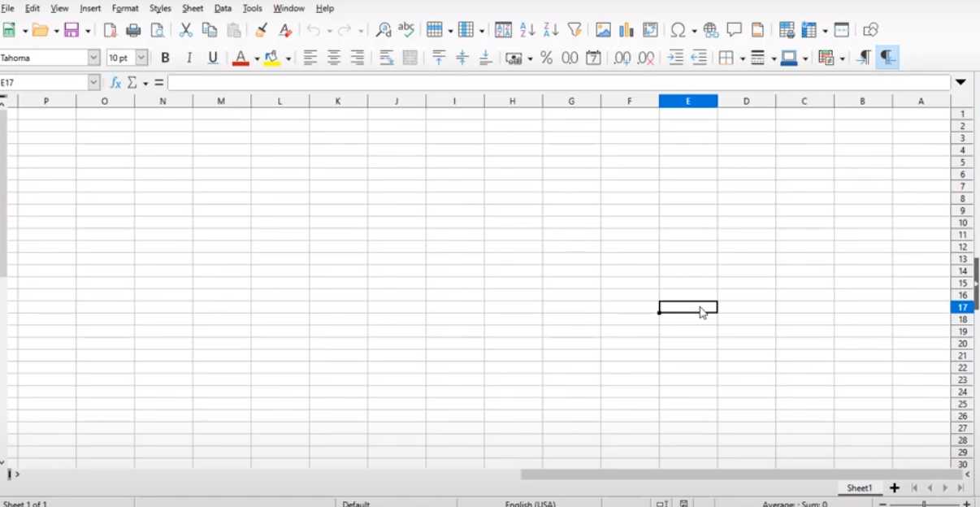
Task: Select column E header
Action: coord(688,101)
